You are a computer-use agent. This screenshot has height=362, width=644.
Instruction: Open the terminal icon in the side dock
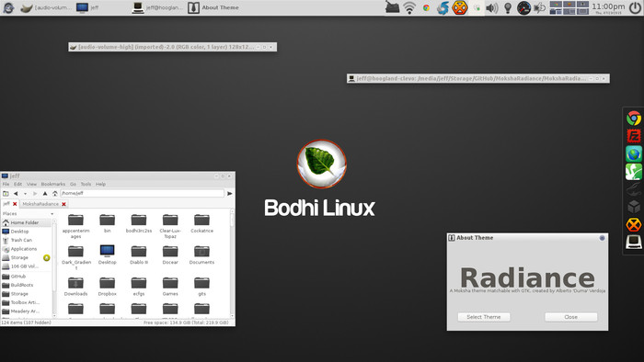[633, 242]
